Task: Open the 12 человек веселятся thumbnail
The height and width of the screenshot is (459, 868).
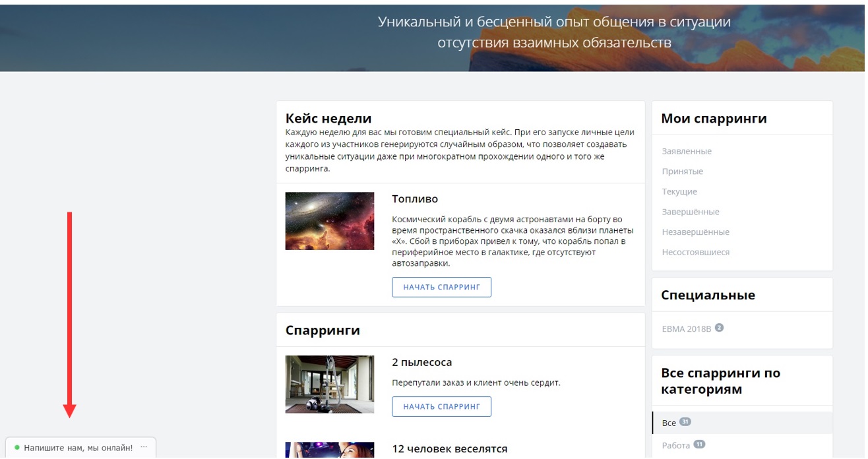Action: pos(330,450)
